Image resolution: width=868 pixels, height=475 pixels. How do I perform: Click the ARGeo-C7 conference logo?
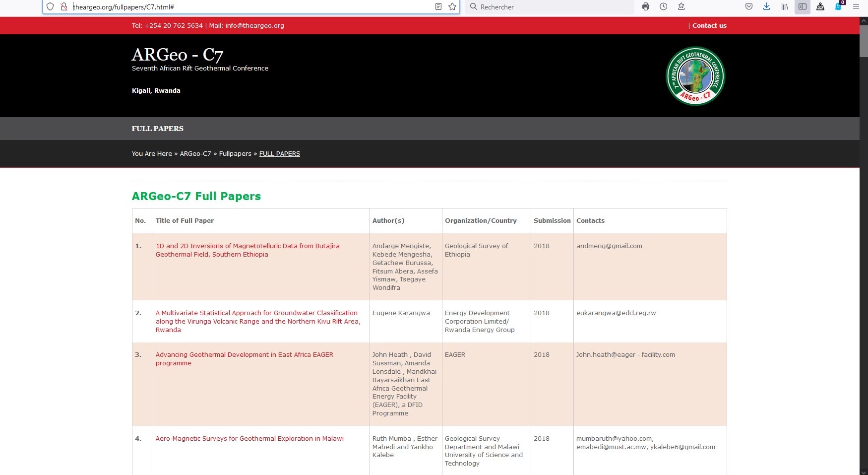pyautogui.click(x=695, y=76)
